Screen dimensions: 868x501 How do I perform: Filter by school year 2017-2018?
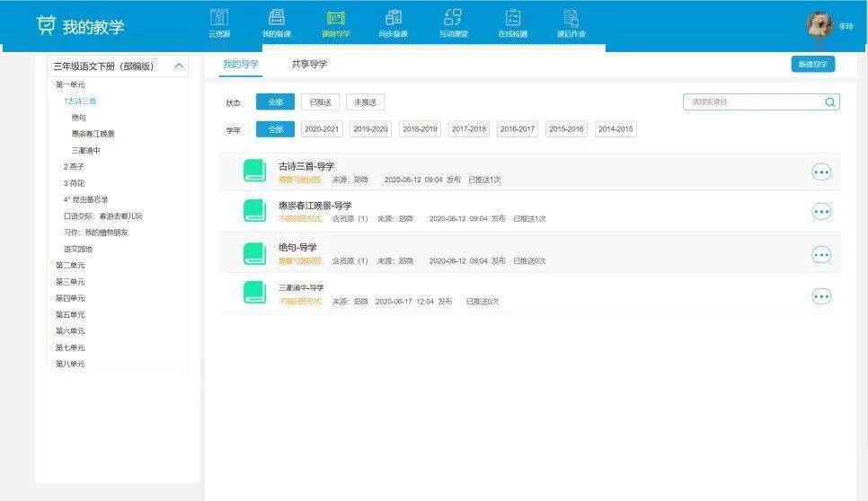coord(468,129)
